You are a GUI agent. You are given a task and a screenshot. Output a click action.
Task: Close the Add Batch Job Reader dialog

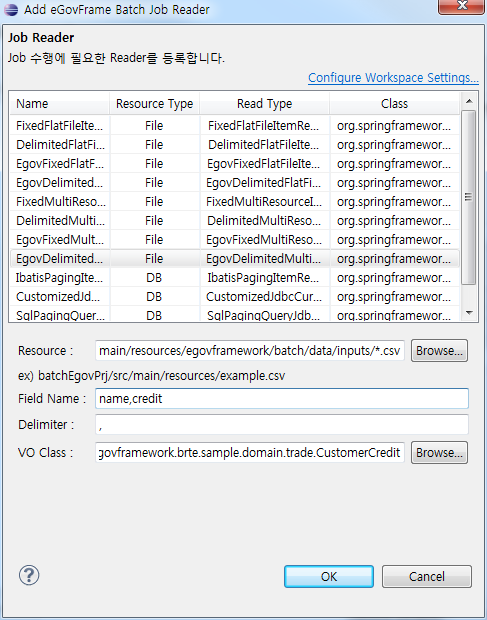click(462, 7)
